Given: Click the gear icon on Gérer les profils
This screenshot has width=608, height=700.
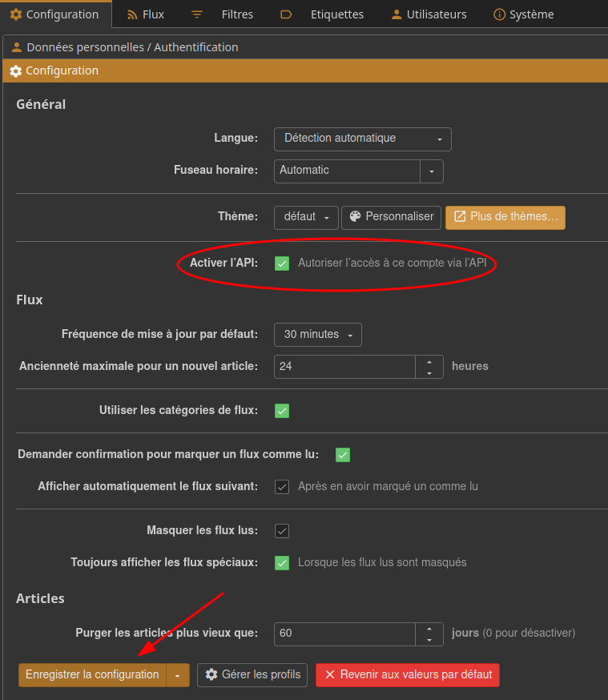Looking at the screenshot, I should pos(211,675).
